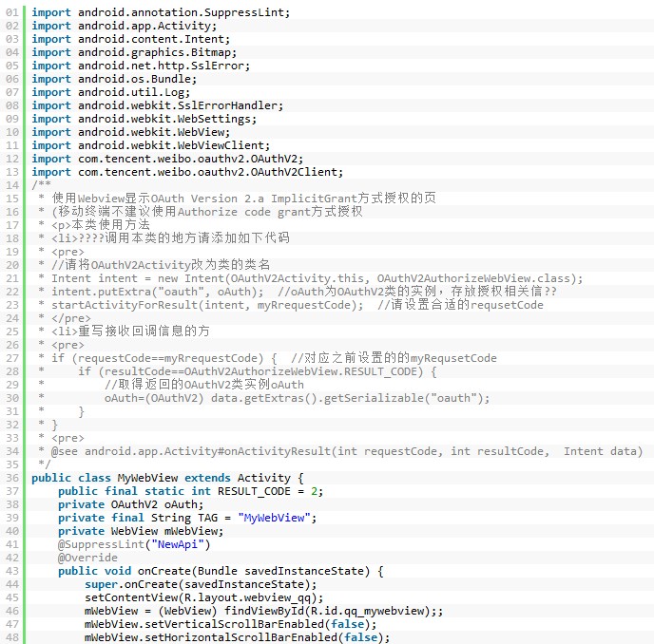Select comment line mentioning ImplicitGrant
The height and width of the screenshot is (644, 654).
click(x=237, y=199)
